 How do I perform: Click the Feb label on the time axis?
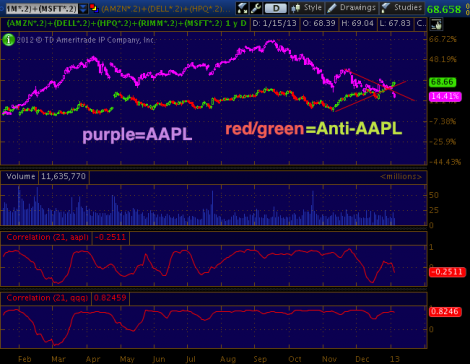coord(25,359)
